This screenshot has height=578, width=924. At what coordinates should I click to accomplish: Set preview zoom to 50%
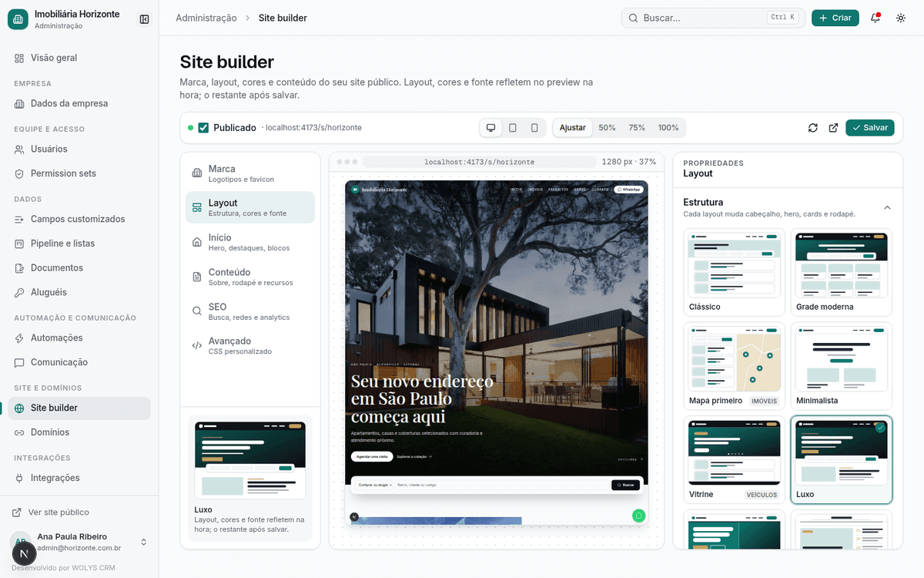click(608, 128)
